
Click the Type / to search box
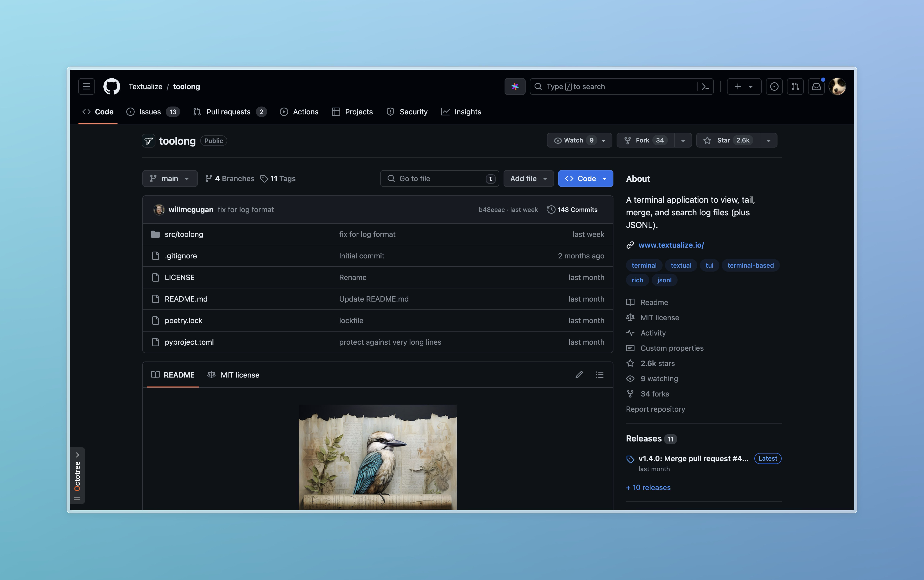[622, 87]
